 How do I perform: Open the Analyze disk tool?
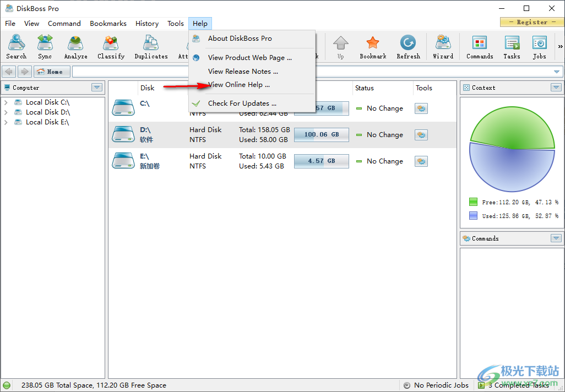pyautogui.click(x=75, y=46)
